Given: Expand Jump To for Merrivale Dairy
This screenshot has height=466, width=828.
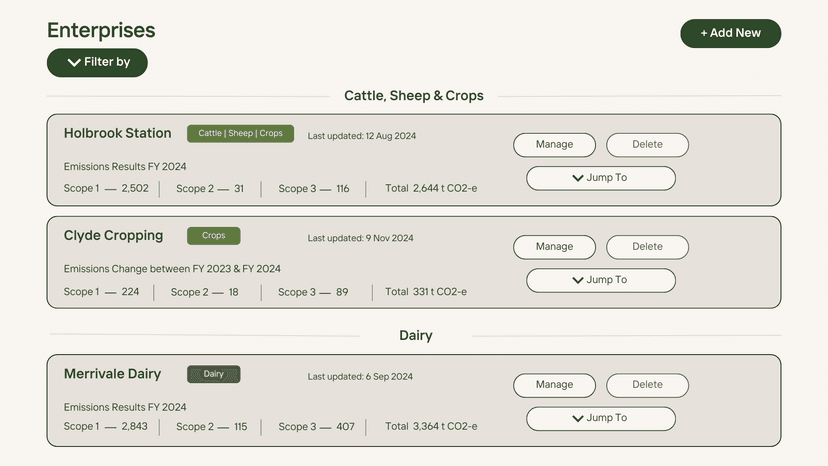Looking at the screenshot, I should coord(600,418).
